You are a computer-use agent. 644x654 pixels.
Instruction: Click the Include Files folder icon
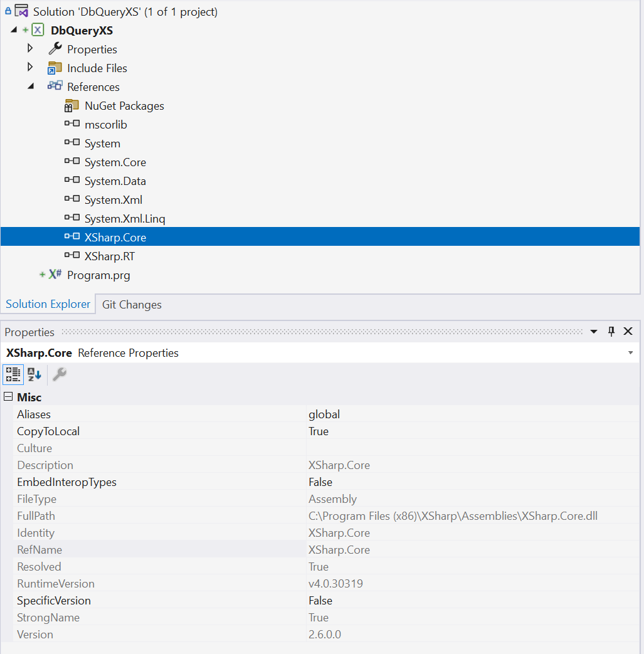tap(55, 68)
